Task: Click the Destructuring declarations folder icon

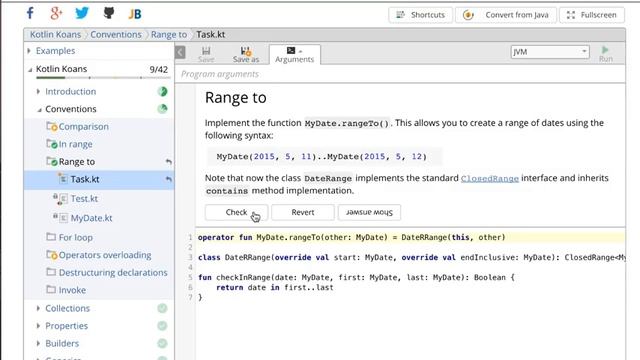Action: pos(51,272)
